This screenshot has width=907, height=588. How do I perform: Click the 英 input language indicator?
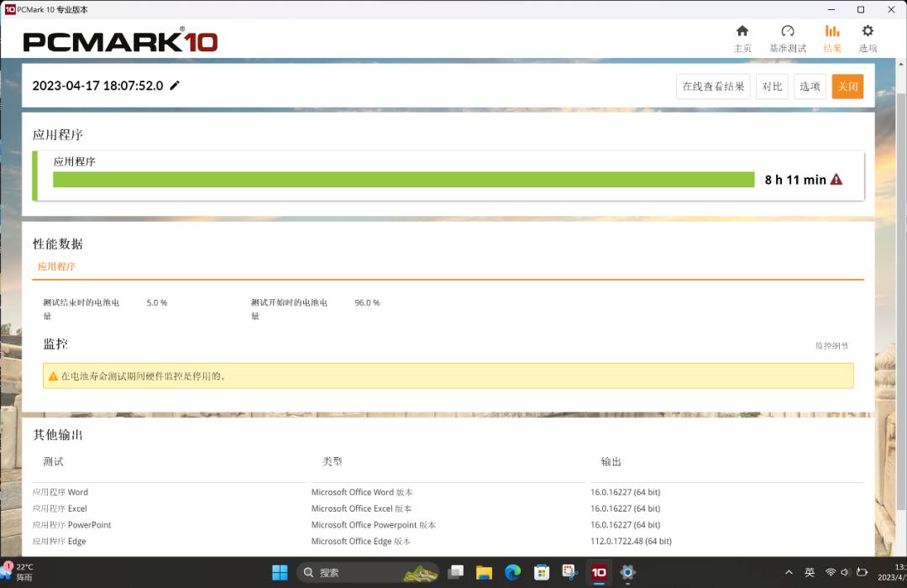(810, 572)
